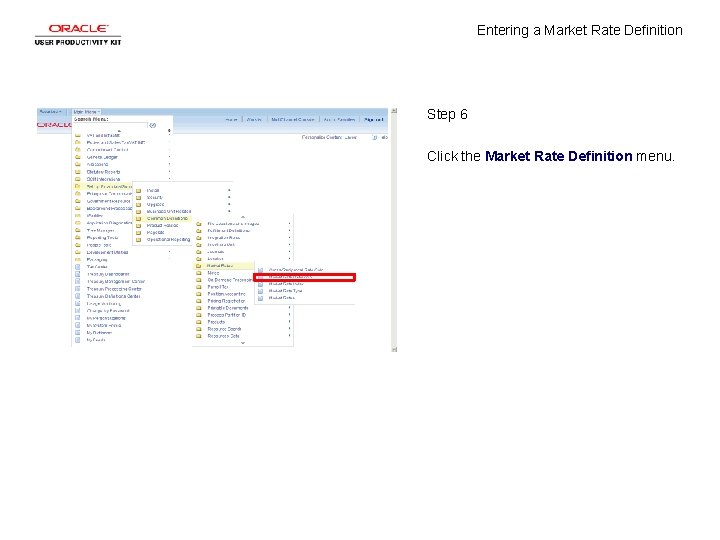This screenshot has height=540, width=720.
Task: Open the Statutory Reports folder item
Action: point(103,172)
